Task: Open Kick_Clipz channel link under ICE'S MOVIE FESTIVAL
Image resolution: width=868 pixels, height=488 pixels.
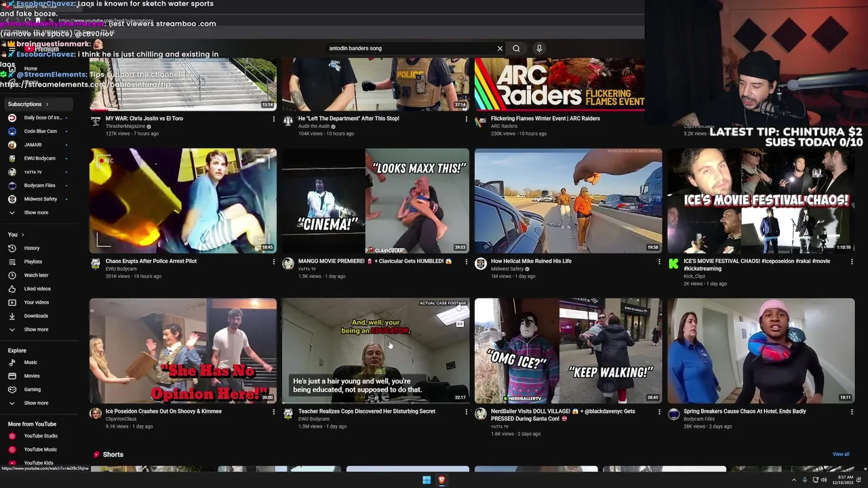Action: click(x=695, y=277)
